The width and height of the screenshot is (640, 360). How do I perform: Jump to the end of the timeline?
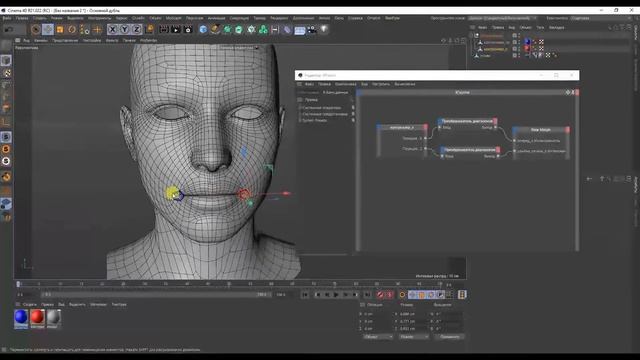click(x=367, y=295)
